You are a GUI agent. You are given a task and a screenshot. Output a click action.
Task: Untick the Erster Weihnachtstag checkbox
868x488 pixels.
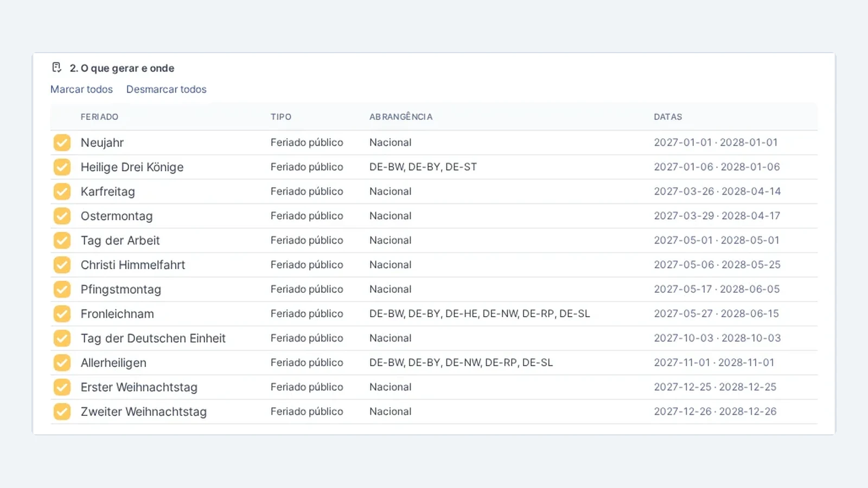pyautogui.click(x=62, y=387)
